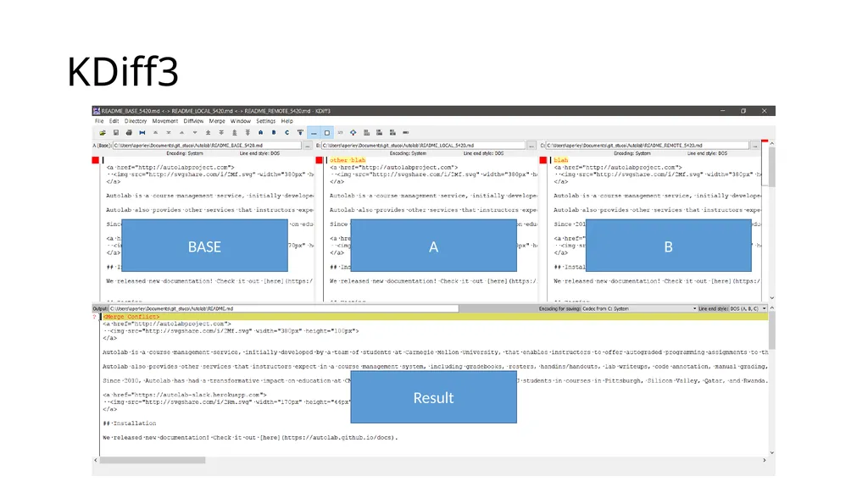Click the double up-arrow previous conflict icon
This screenshot has width=868, height=487.
click(209, 133)
